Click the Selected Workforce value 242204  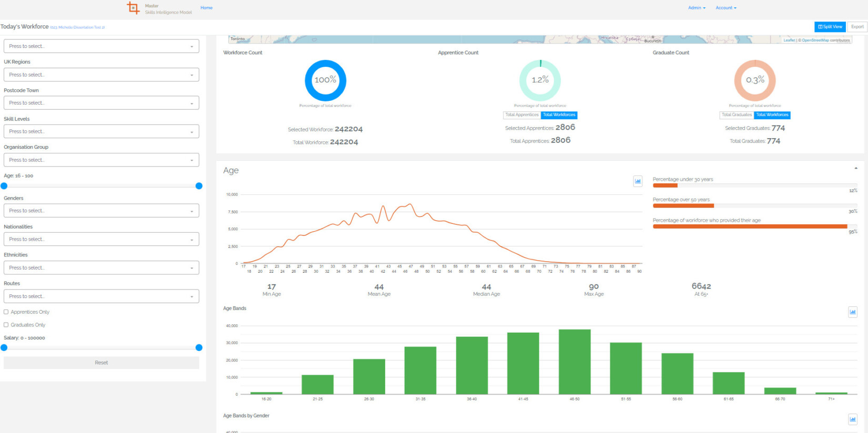[x=349, y=129]
